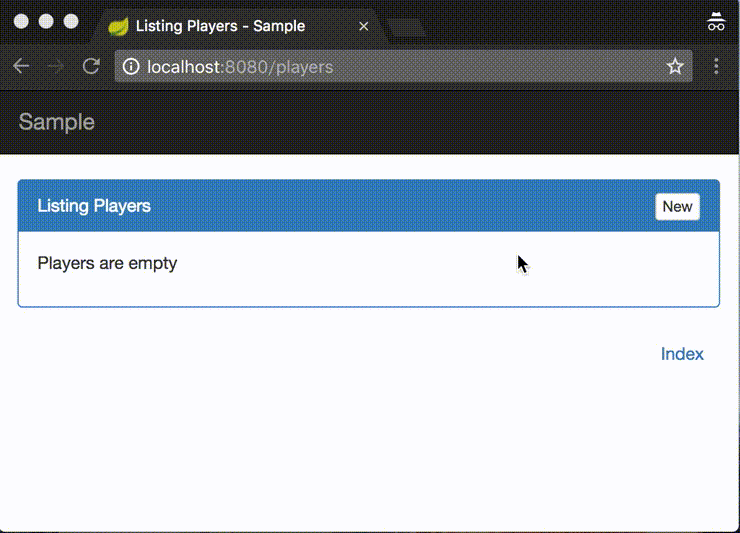
Task: Click the browser forward arrow
Action: click(56, 66)
